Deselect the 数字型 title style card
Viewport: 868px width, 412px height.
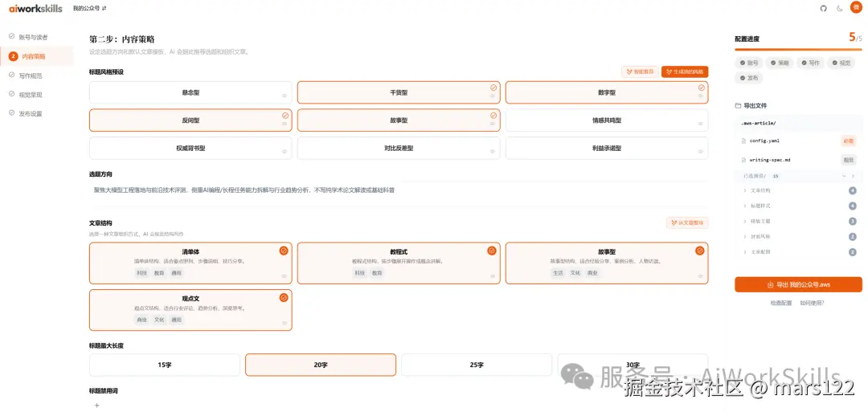(x=607, y=93)
